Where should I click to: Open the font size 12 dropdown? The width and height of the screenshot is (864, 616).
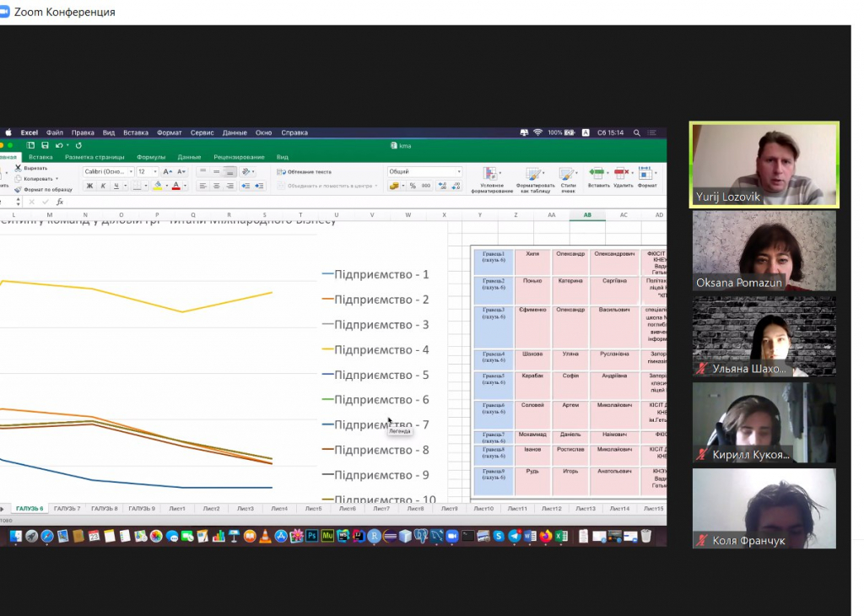pyautogui.click(x=155, y=172)
